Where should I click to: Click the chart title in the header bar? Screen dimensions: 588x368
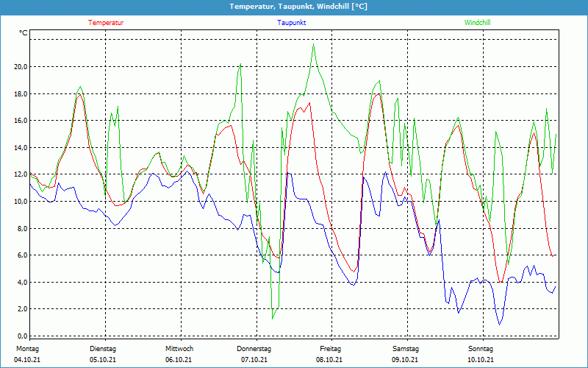click(x=294, y=7)
